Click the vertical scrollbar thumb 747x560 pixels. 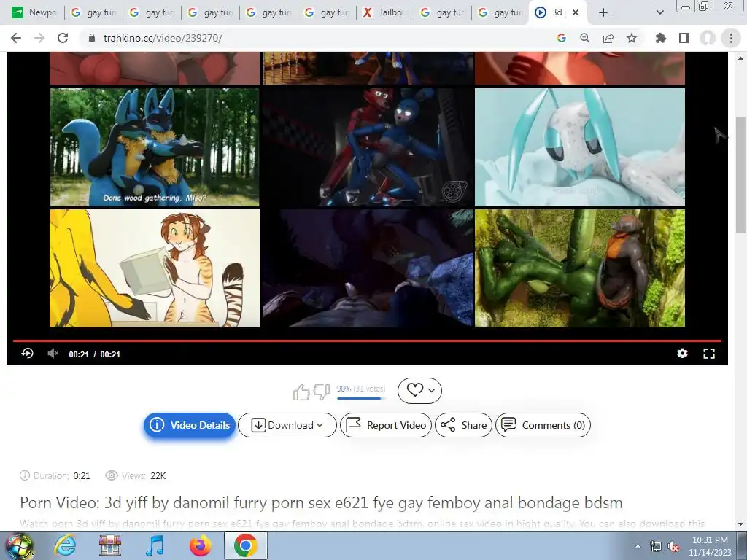pos(741,174)
